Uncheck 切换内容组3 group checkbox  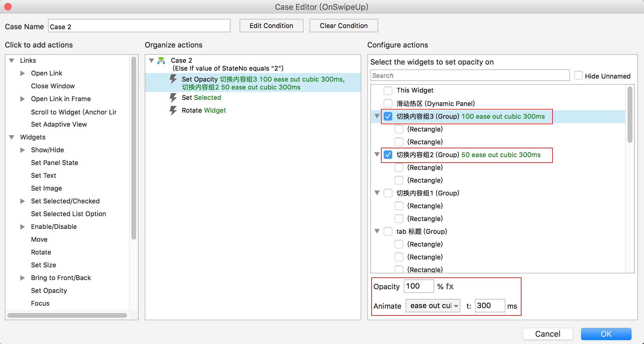388,117
